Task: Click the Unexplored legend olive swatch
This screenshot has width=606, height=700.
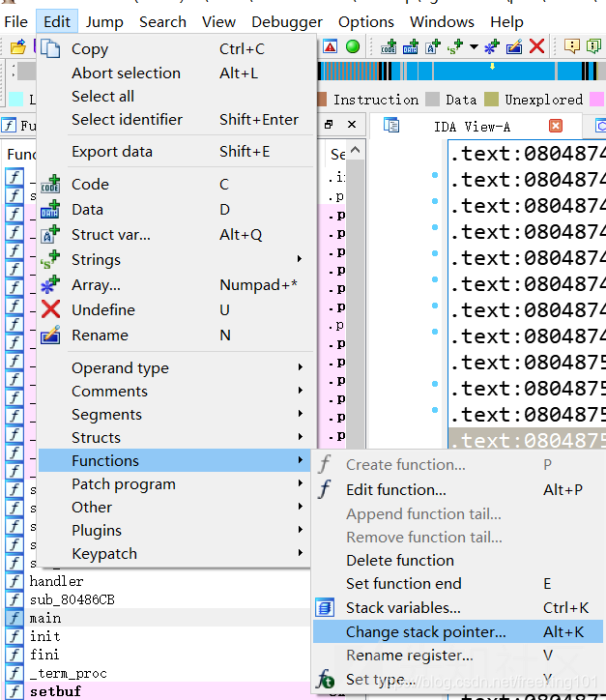Action: click(491, 100)
